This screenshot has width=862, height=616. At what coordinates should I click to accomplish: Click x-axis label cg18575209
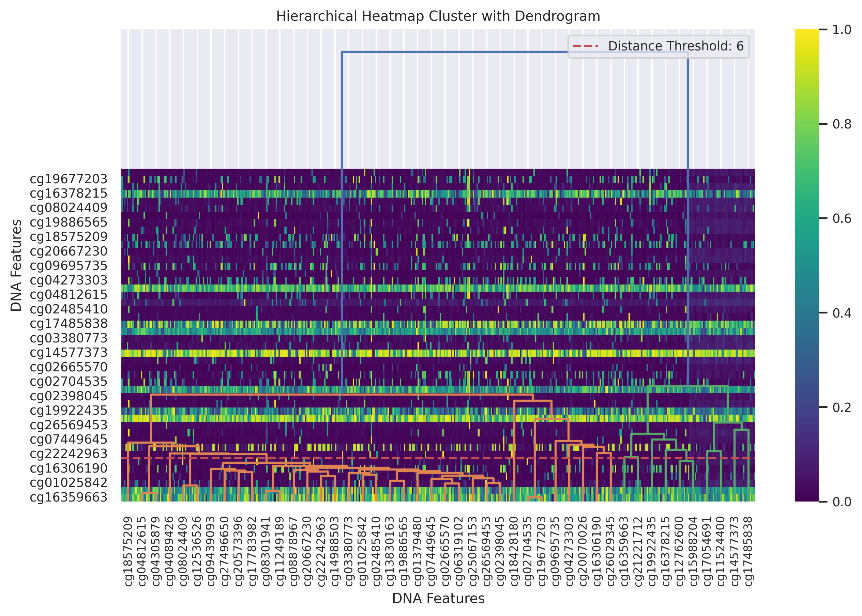click(128, 551)
